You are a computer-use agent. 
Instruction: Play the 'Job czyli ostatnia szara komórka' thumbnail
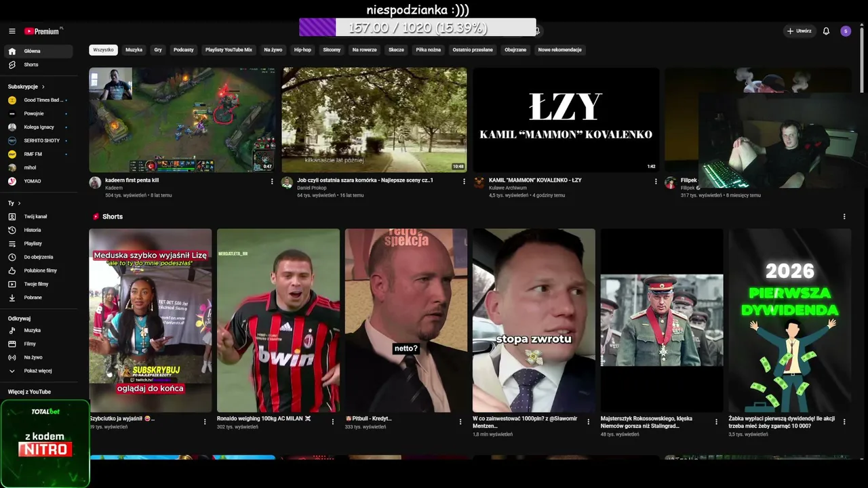tap(374, 120)
